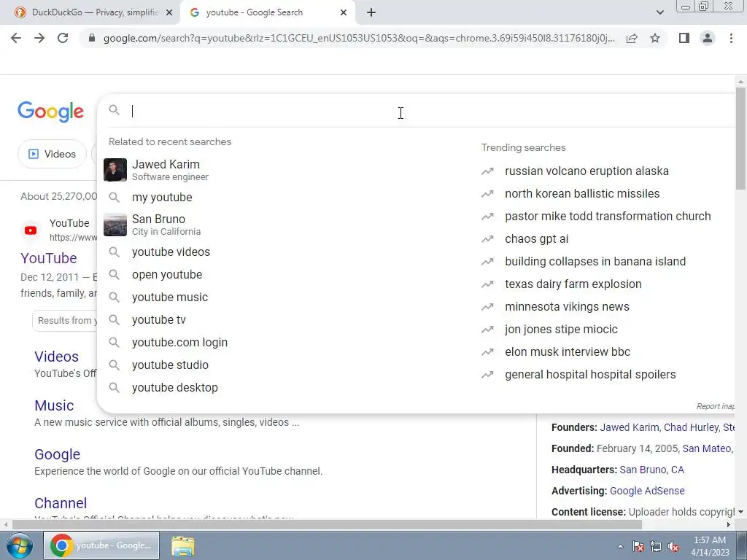Pick trending 'russian volcano eruption alaska'
Image resolution: width=747 pixels, height=560 pixels.
coord(587,171)
